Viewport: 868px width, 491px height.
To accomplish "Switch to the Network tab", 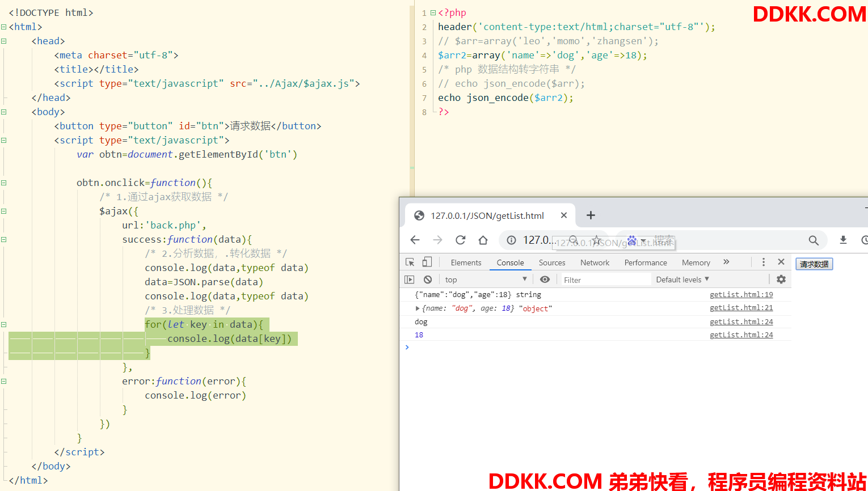I will click(595, 263).
